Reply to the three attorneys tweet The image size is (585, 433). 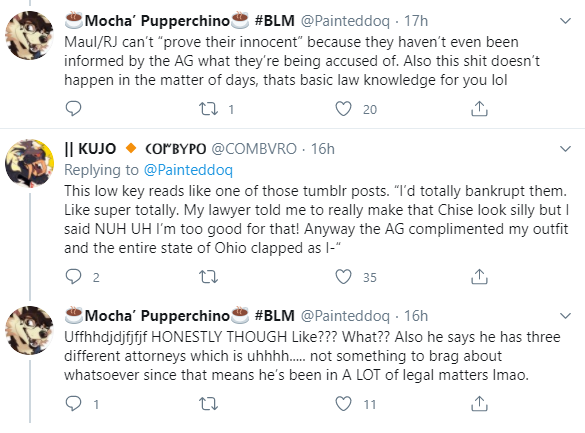[x=73, y=404]
